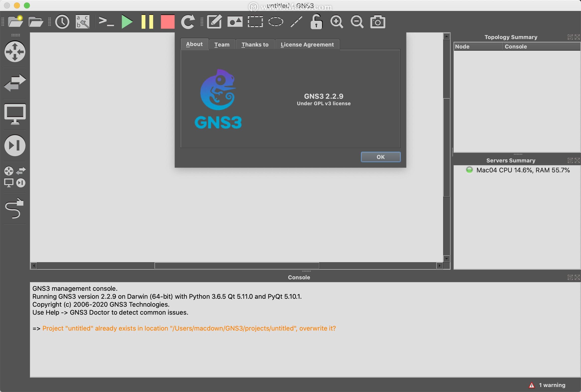Viewport: 581px width, 392px height.
Task: Click the scroll left arrow of workspace
Action: tap(34, 266)
